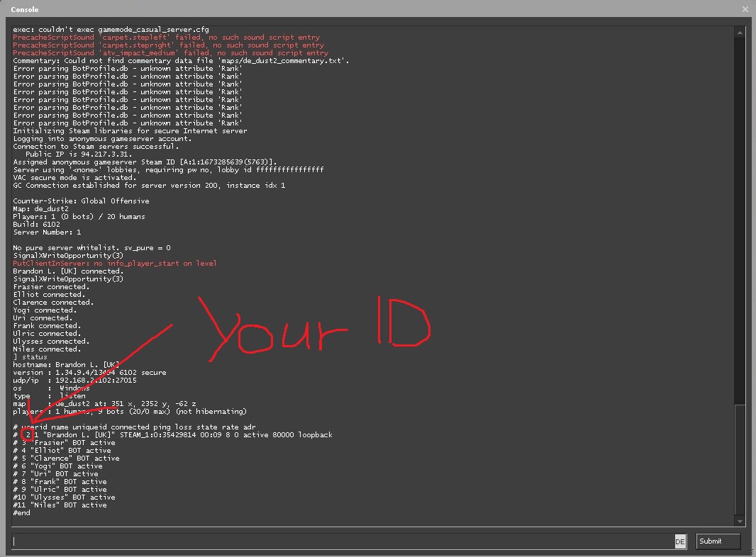Click "Counter-Strike: Global Offensive" text
Viewport: 756px width, 557px height.
[81, 201]
